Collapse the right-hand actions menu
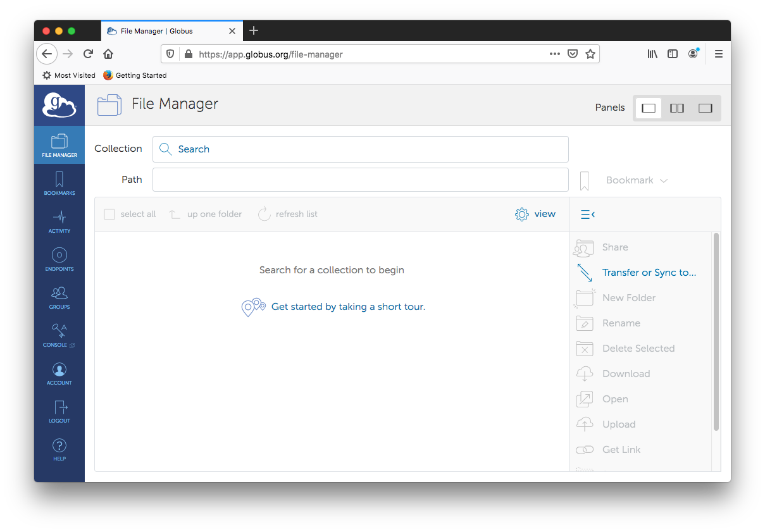 [x=587, y=214]
